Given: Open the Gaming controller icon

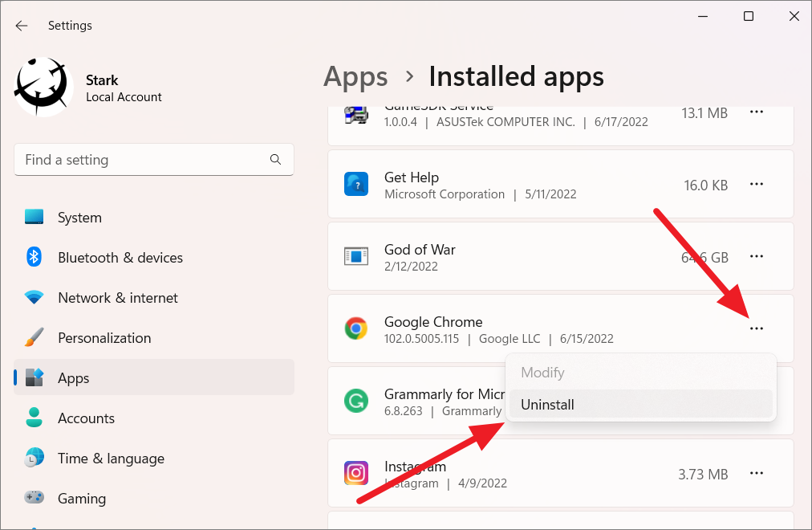Looking at the screenshot, I should click(35, 498).
